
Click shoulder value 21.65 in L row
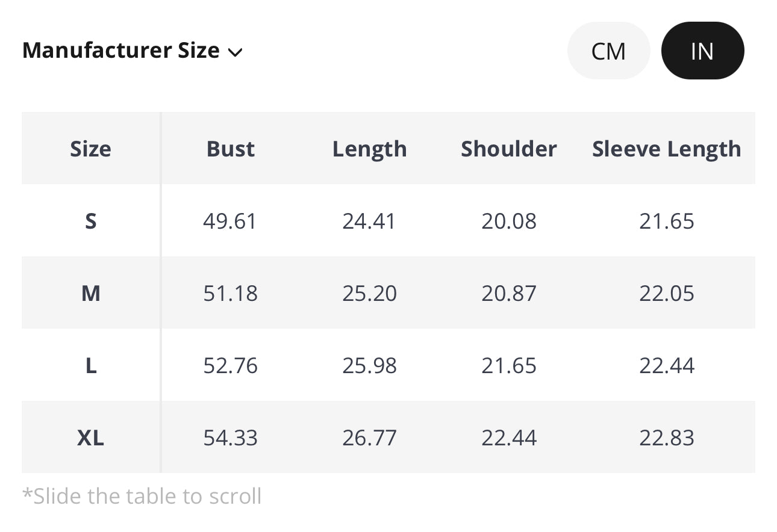pyautogui.click(x=508, y=365)
